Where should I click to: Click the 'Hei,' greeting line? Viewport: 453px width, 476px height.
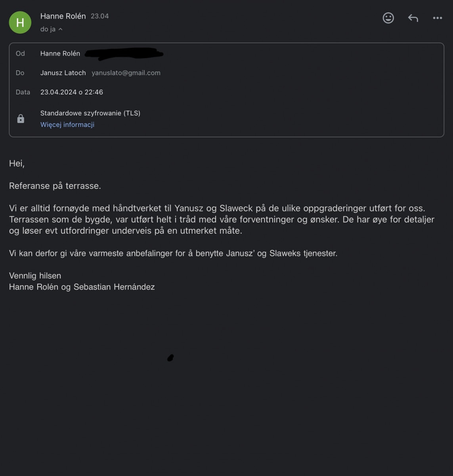[x=17, y=163]
